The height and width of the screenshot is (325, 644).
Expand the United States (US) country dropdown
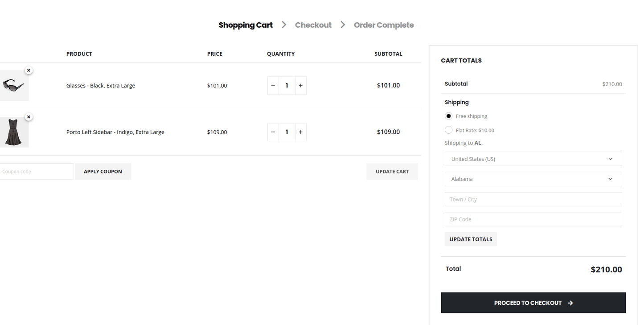click(x=533, y=159)
